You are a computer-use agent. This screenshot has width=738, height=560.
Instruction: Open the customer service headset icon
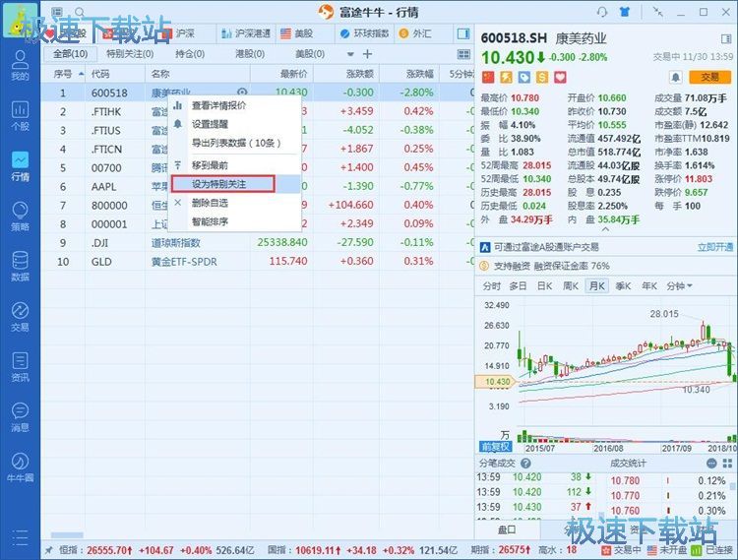click(602, 12)
